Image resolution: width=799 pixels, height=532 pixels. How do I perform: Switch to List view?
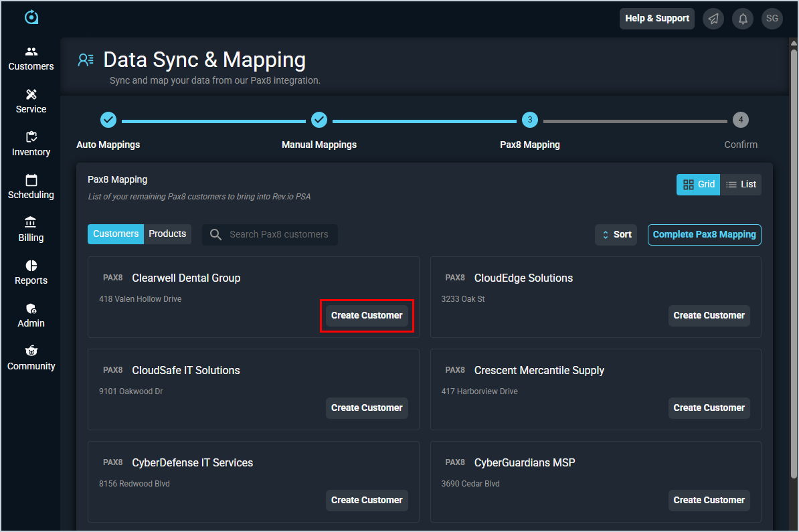[x=741, y=185]
